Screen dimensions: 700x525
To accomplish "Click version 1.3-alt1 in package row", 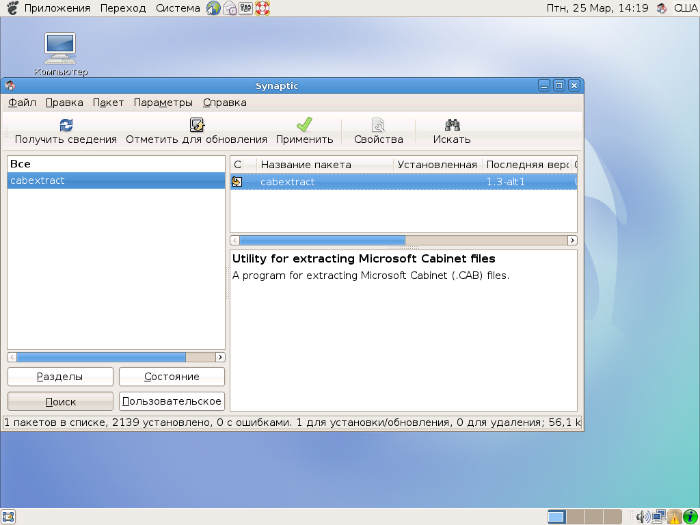I will [x=505, y=182].
